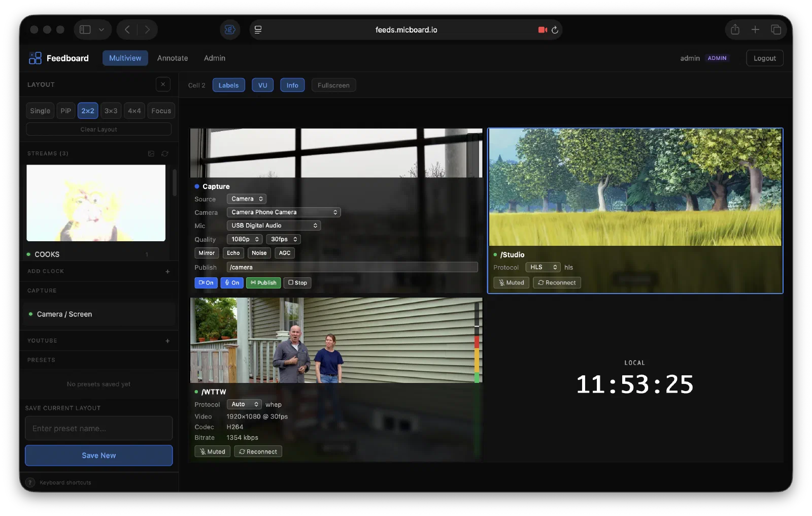Toggle camera video On button
Viewport: 812px width, 516px height.
pyautogui.click(x=206, y=283)
